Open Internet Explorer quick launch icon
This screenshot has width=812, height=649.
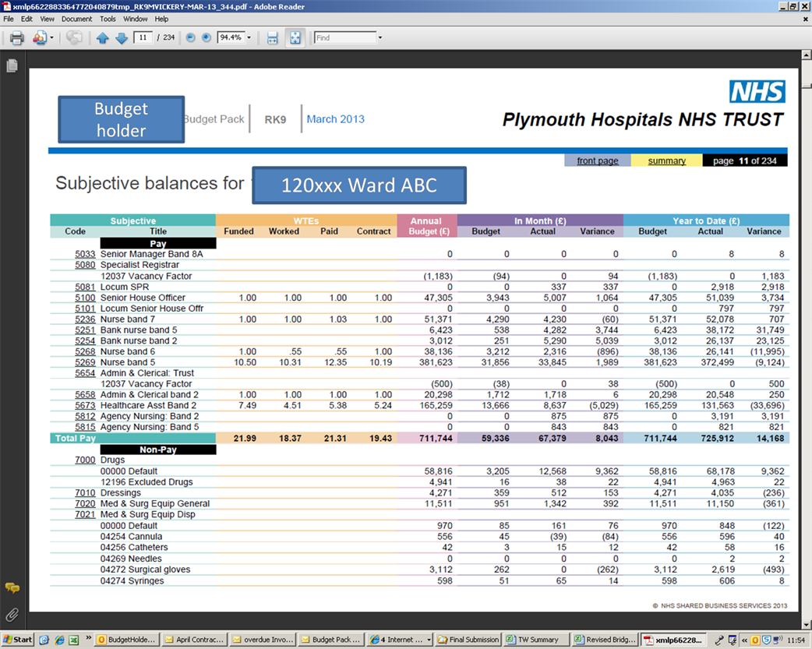tap(59, 640)
